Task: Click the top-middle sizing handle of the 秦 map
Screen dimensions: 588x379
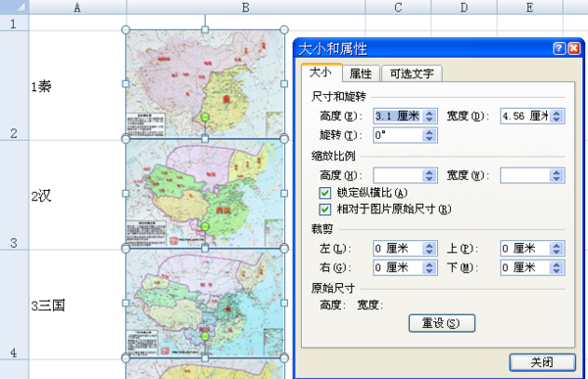Action: (x=205, y=29)
